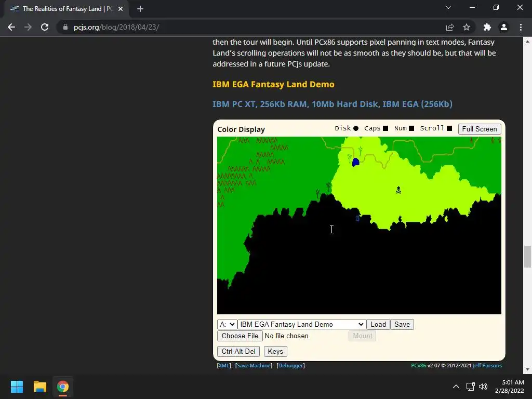Click the browser forward arrow
The image size is (532, 399).
point(28,27)
